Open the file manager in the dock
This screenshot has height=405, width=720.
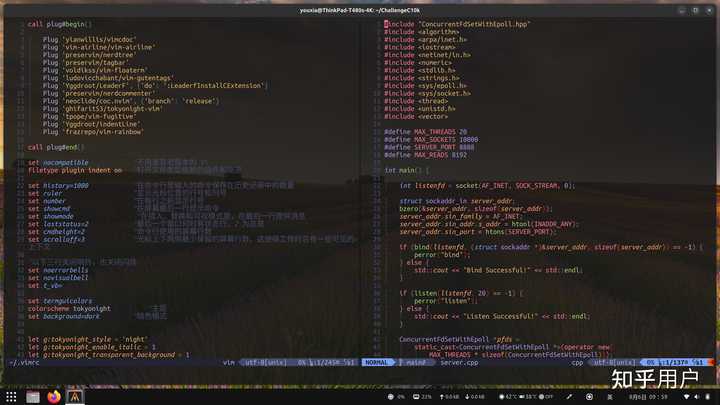pyautogui.click(x=33, y=397)
